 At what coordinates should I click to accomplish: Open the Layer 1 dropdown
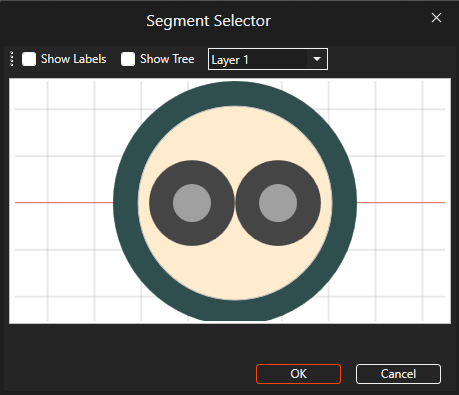pos(268,59)
